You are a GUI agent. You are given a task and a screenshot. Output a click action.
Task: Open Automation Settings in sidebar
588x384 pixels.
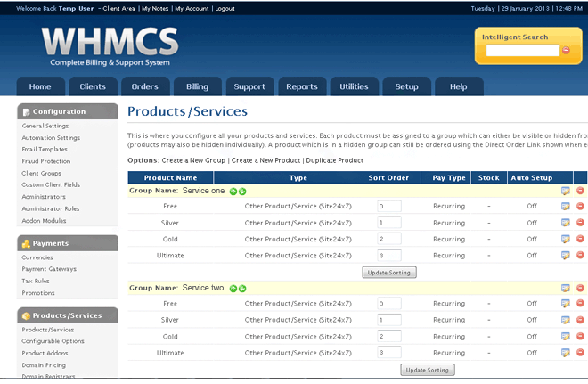[51, 137]
